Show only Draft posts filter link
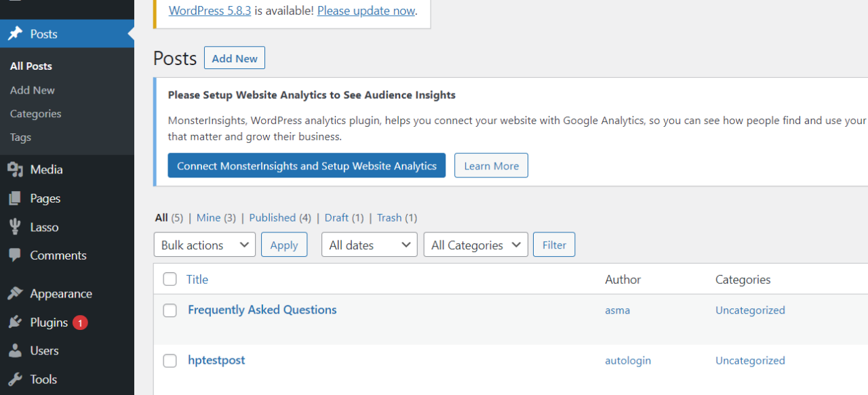Viewport: 868px width, 395px height. (336, 217)
